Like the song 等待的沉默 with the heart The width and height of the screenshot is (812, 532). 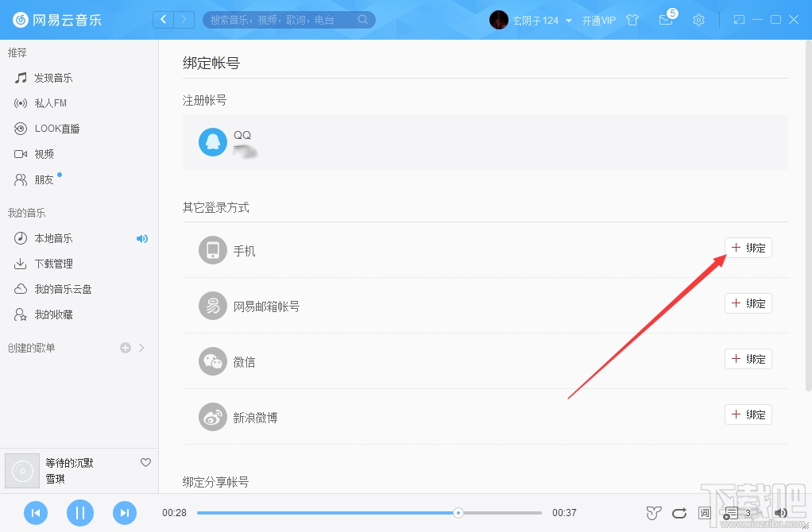click(x=145, y=461)
